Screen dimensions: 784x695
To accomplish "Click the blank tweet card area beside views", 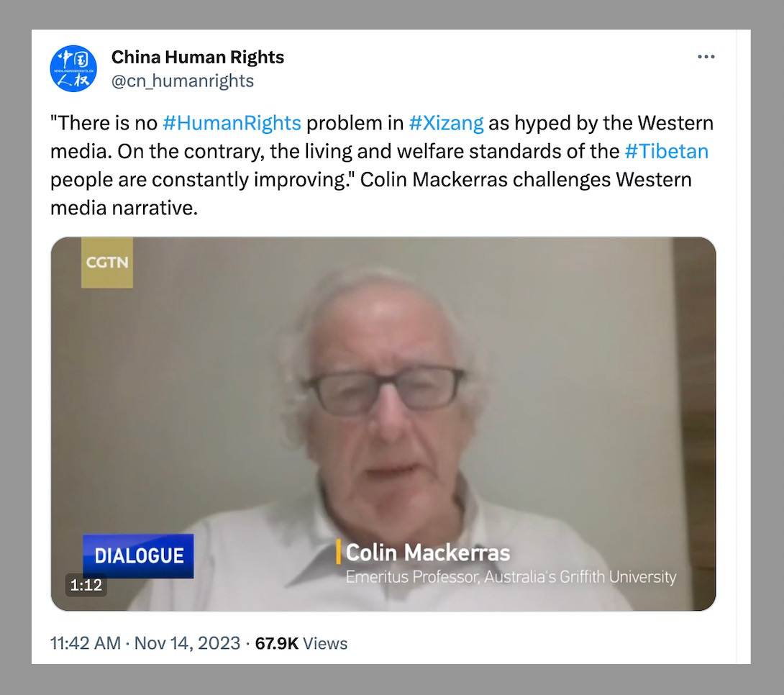I will pos(540,643).
